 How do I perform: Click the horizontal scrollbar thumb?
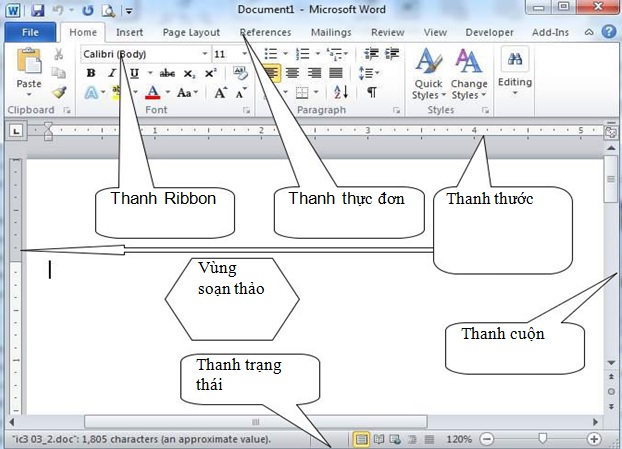(x=256, y=422)
